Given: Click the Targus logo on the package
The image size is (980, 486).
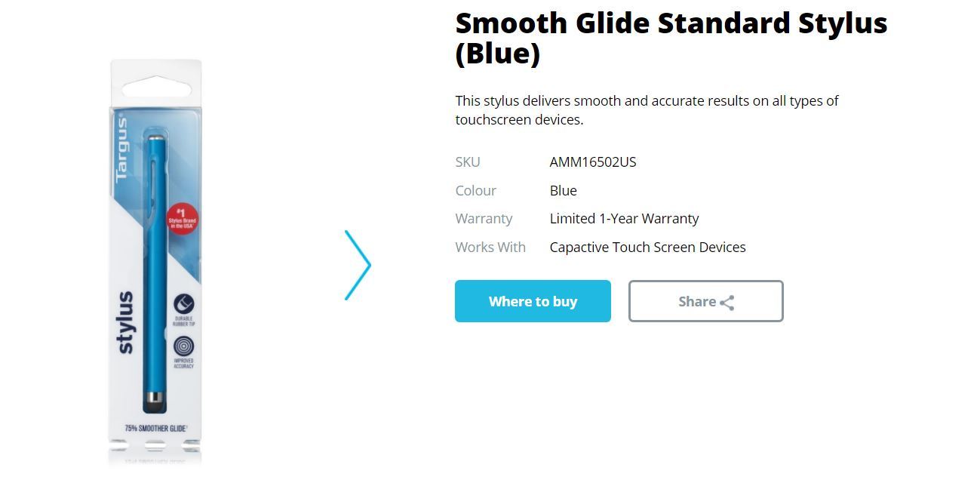Looking at the screenshot, I should [x=121, y=149].
